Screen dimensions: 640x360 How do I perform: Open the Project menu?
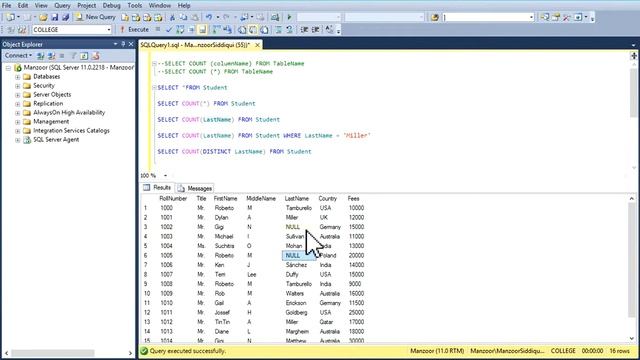pyautogui.click(x=87, y=5)
